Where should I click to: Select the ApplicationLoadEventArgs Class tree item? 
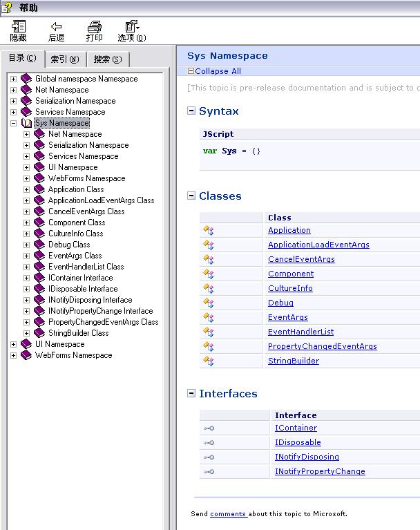(102, 200)
